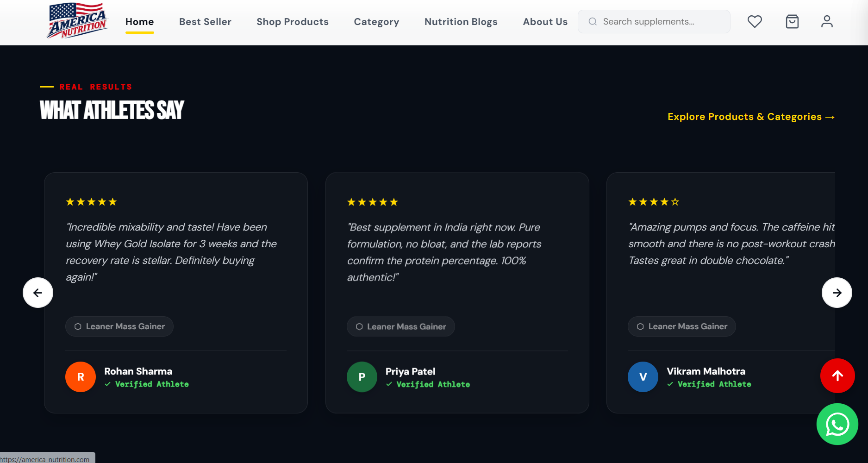
Task: Open the WhatsApp chat button
Action: point(837,424)
